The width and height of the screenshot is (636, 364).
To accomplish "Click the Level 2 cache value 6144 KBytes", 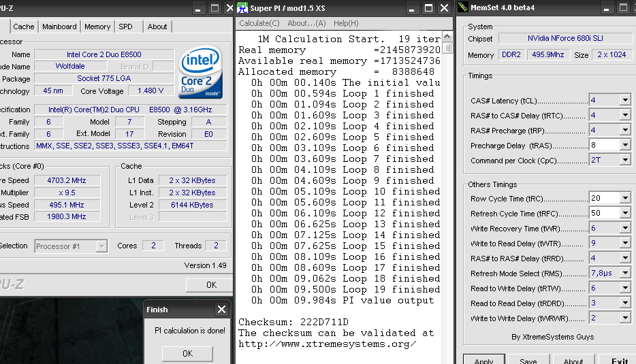I will pos(192,205).
